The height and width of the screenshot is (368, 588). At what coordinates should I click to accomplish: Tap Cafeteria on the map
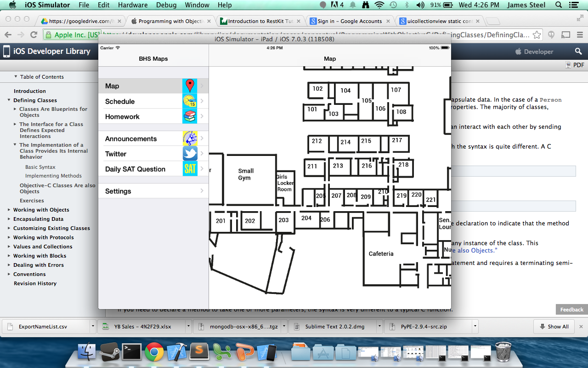point(381,253)
